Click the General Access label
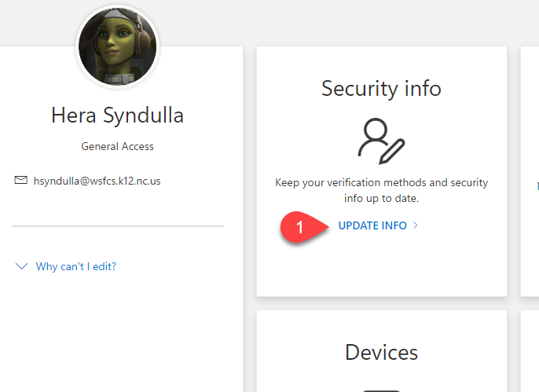 [x=117, y=146]
